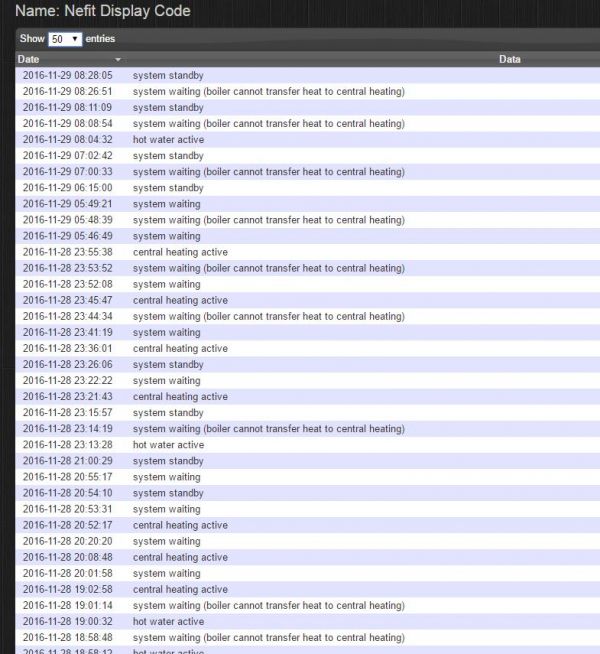Select the 'system standby' entry at 08:28:05
Viewport: 600px width, 654px height.
(x=168, y=75)
